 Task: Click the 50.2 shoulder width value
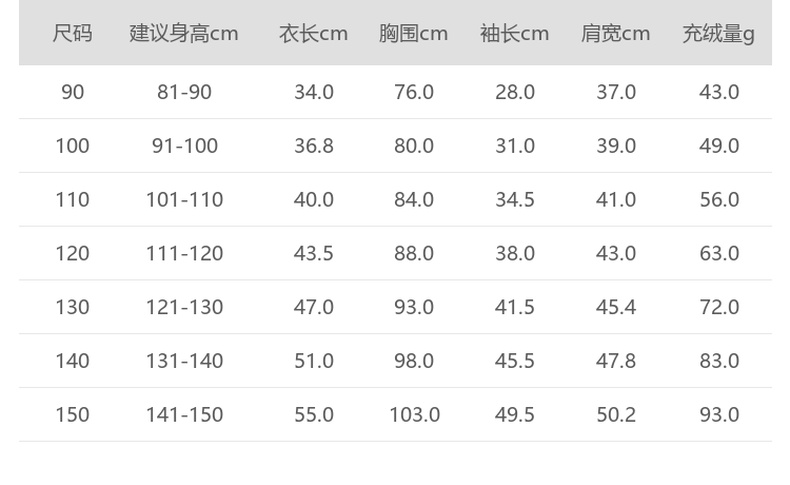616,415
